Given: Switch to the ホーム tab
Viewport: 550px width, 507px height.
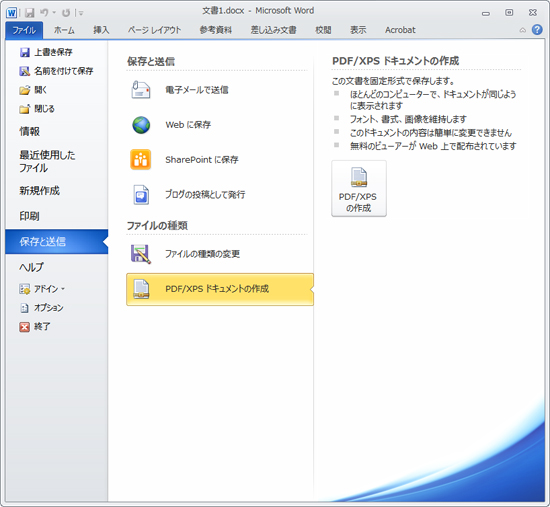Looking at the screenshot, I should [x=64, y=30].
